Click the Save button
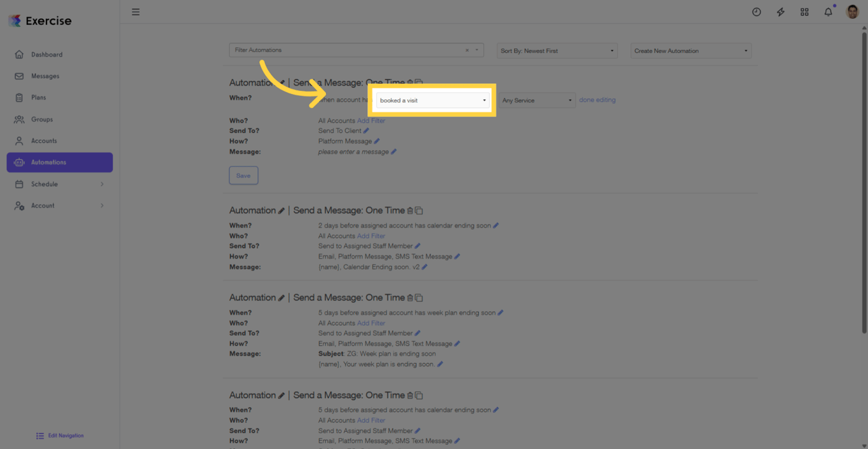 (x=243, y=175)
